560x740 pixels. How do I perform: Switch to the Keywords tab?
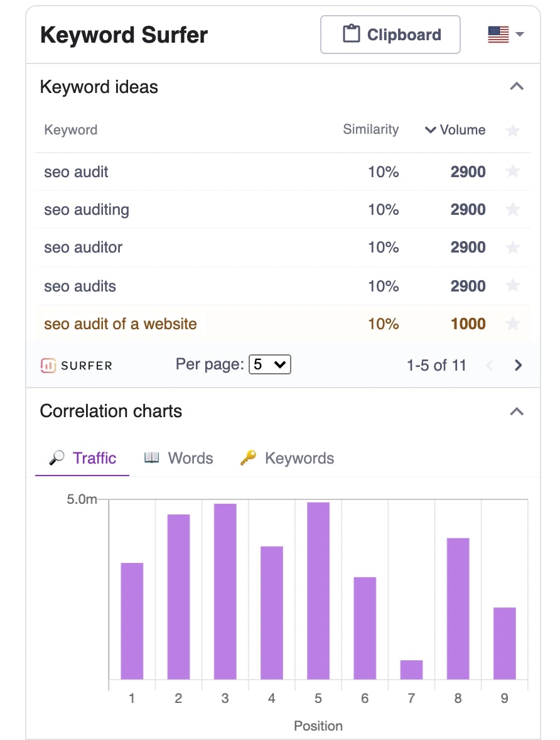click(288, 458)
